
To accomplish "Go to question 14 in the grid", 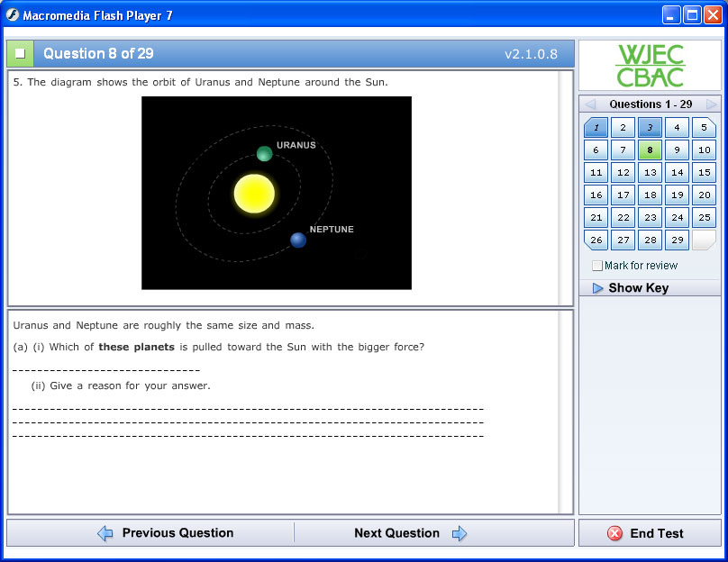I will coord(677,173).
